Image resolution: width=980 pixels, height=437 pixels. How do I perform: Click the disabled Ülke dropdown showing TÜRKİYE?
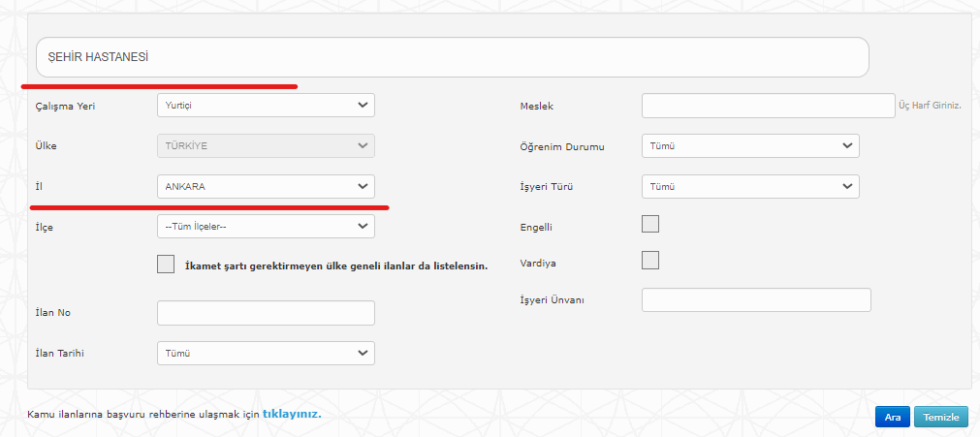[266, 145]
